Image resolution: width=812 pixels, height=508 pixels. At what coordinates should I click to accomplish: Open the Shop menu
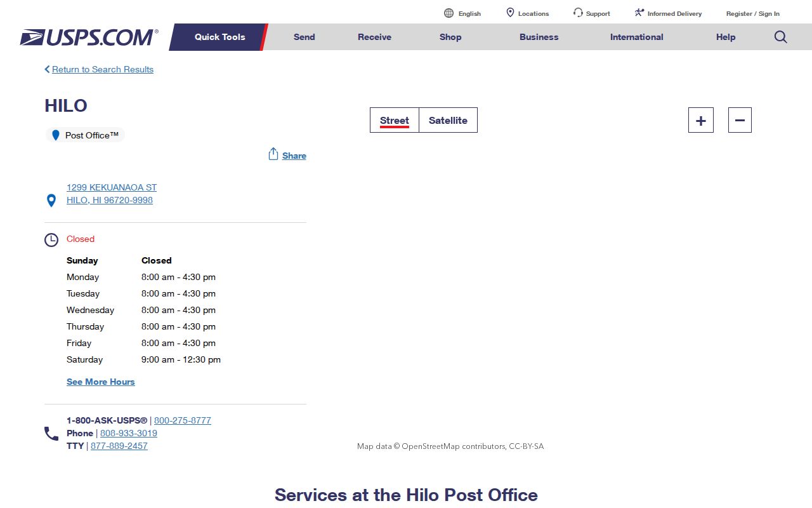pos(450,37)
